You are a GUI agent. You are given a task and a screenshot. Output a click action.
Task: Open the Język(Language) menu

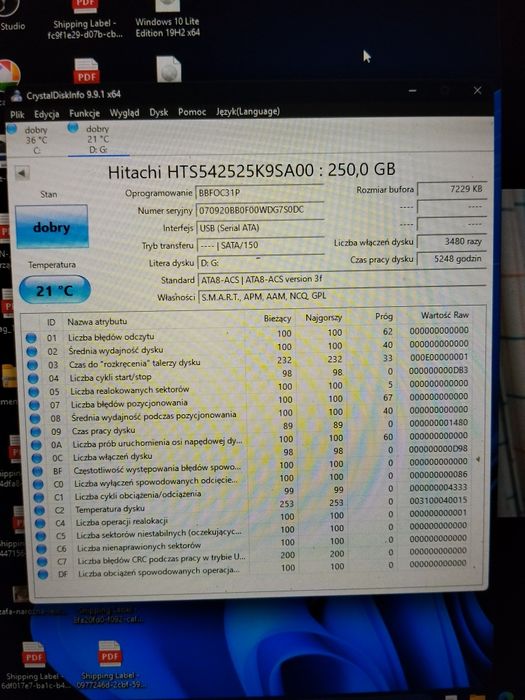tap(248, 111)
